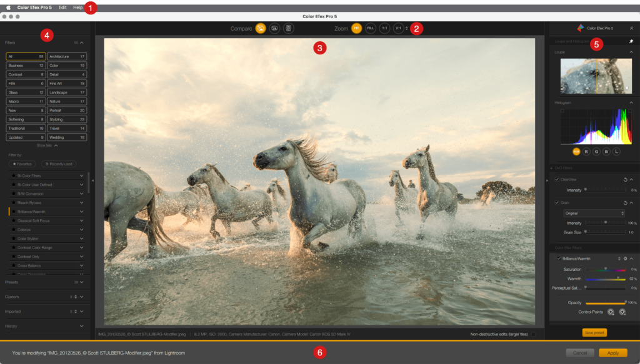This screenshot has width=640, height=364.
Task: Switch to split view compare icon
Action: tap(274, 28)
